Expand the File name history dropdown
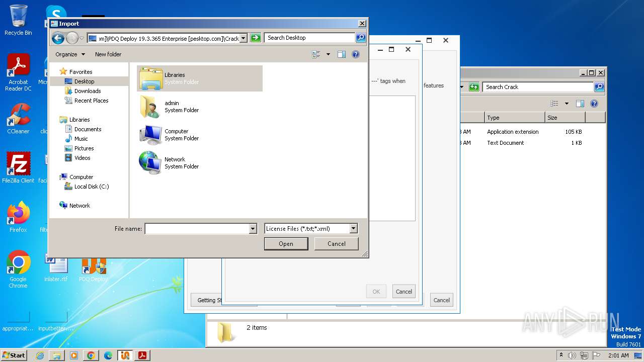 [253, 229]
